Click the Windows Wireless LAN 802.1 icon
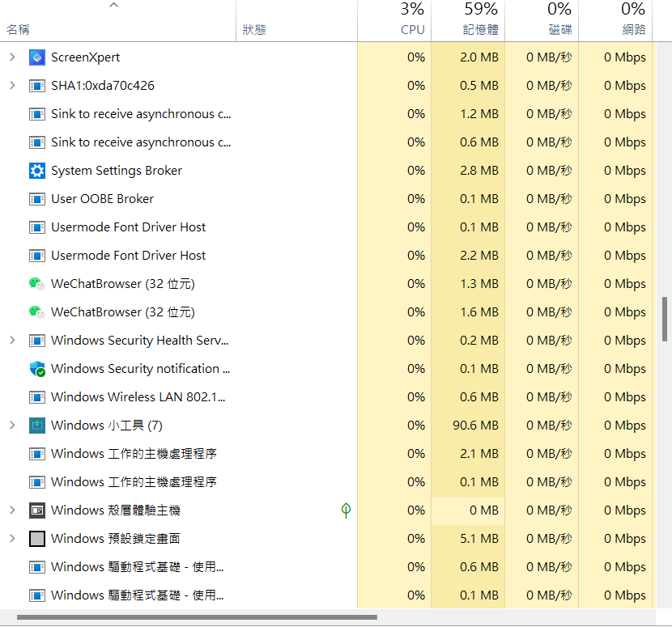 (x=37, y=397)
